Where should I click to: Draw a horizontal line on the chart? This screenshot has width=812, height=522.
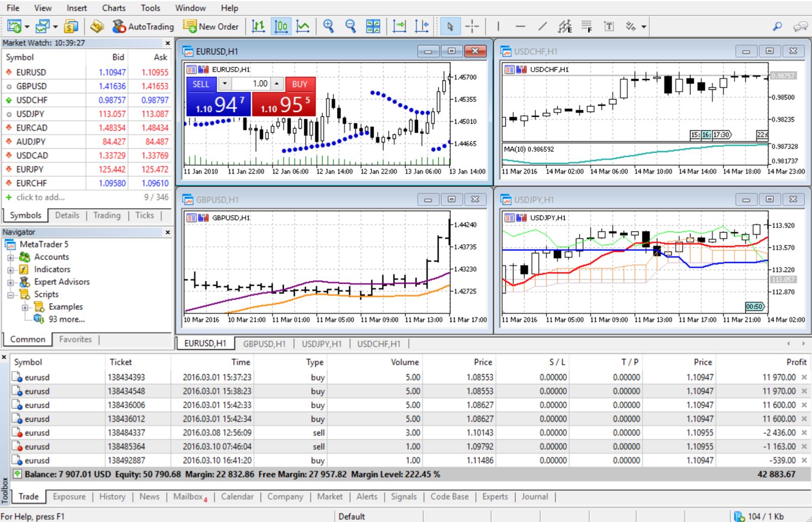520,26
